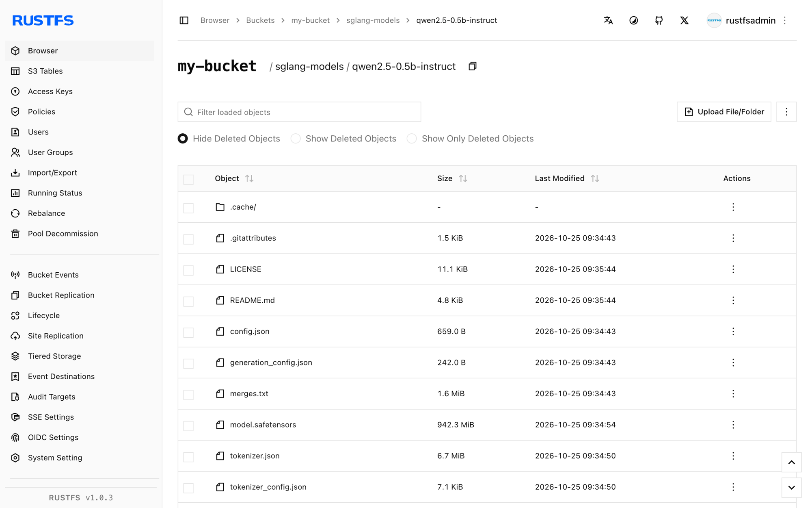This screenshot has height=508, width=812.
Task: Toggle select-all checkbox in table header
Action: (188, 179)
